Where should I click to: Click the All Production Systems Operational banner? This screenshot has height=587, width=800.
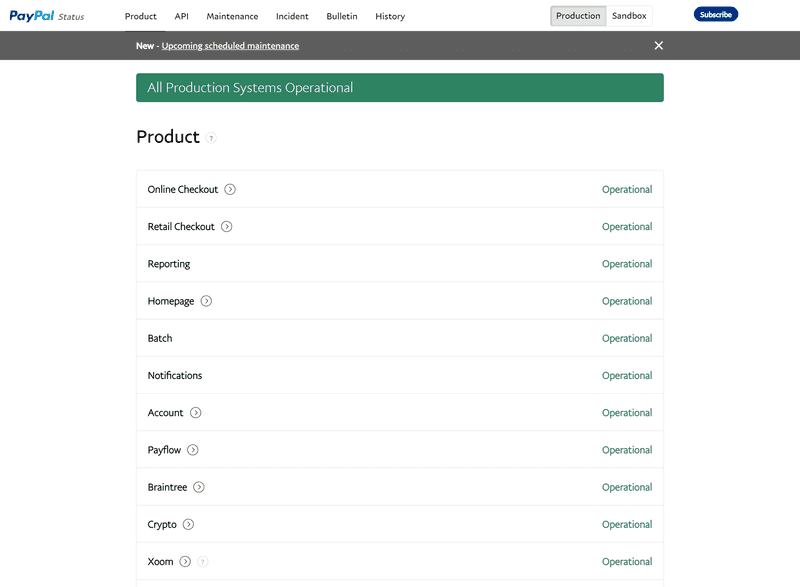pos(400,87)
